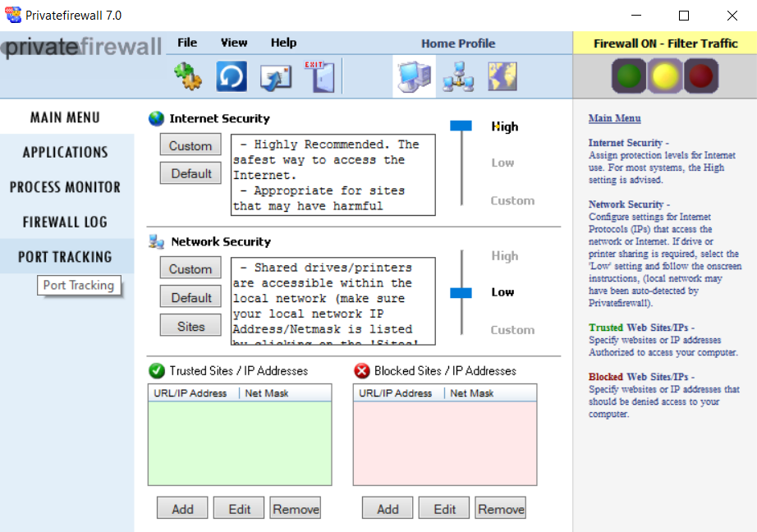Switch firewall to red block-all light
757x532 pixels.
click(702, 76)
